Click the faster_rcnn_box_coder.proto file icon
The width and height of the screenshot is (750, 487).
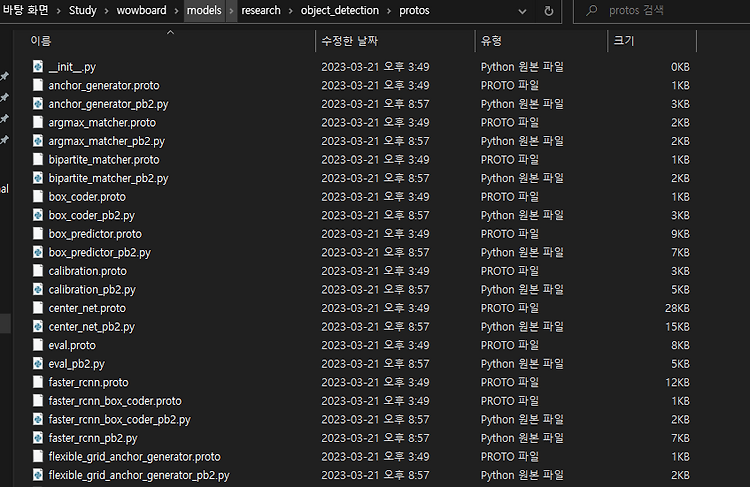pyautogui.click(x=38, y=401)
